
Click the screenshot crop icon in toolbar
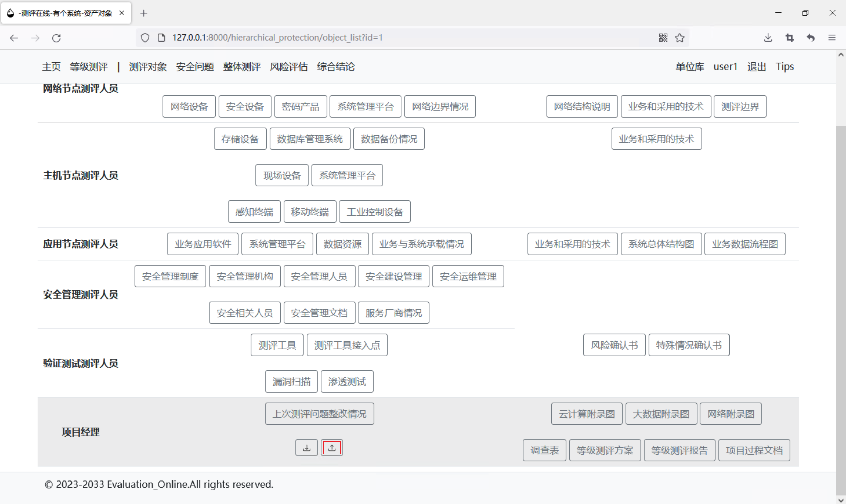(789, 38)
